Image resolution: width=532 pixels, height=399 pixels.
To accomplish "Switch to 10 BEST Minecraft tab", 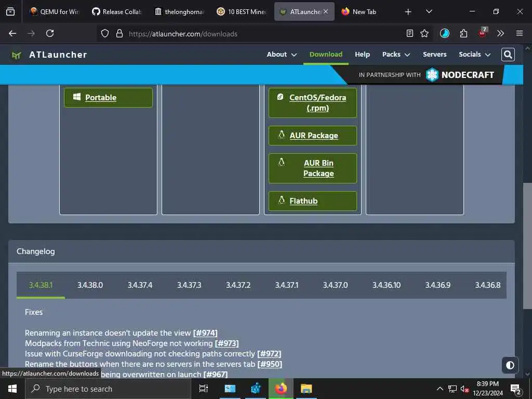I will click(241, 11).
